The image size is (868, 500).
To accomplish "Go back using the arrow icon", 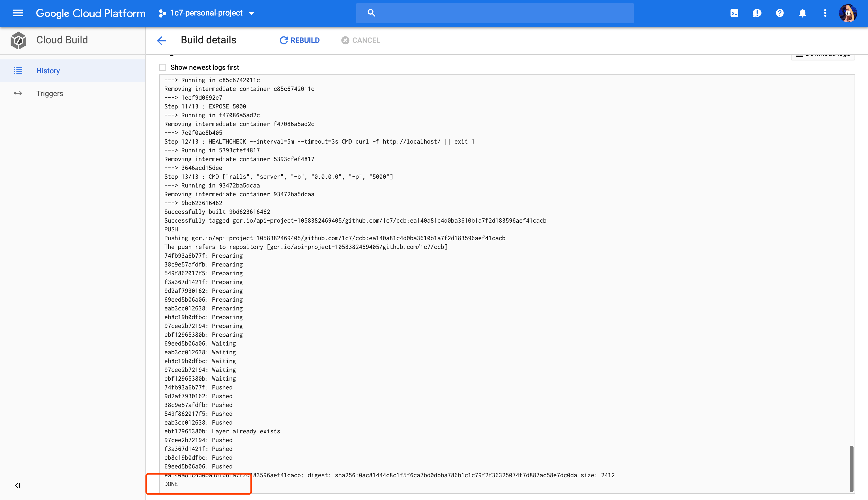I will pyautogui.click(x=162, y=41).
